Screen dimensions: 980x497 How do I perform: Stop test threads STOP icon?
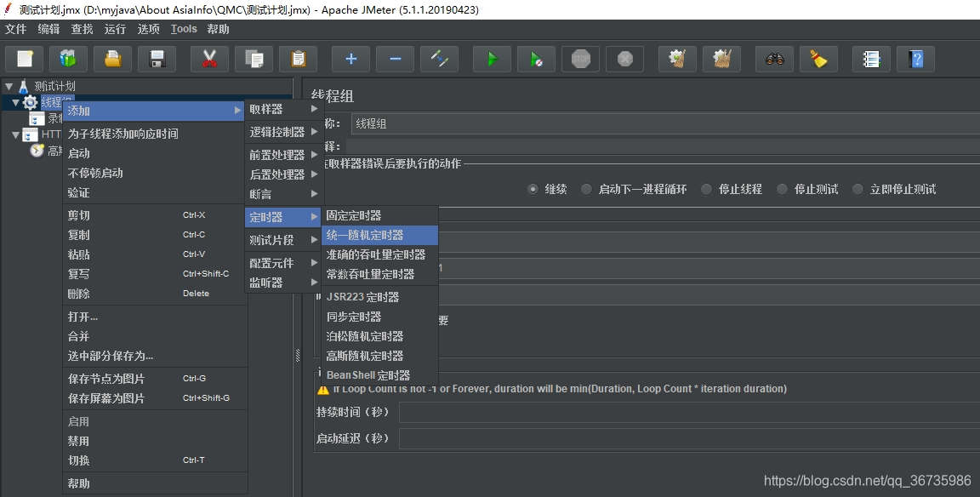click(x=581, y=60)
